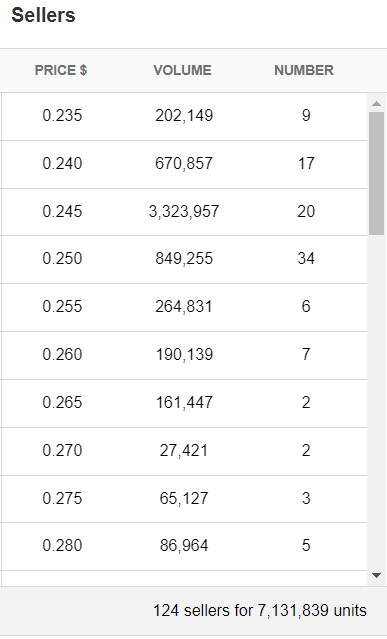Click the Sellers panel heading
The image size is (387, 639).
click(43, 15)
